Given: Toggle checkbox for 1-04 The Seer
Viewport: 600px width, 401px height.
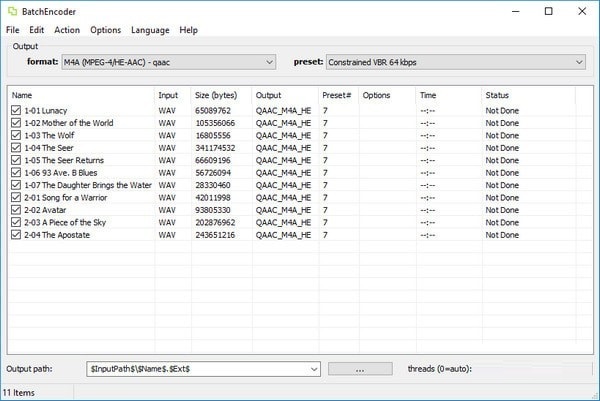Looking at the screenshot, I should tap(16, 148).
